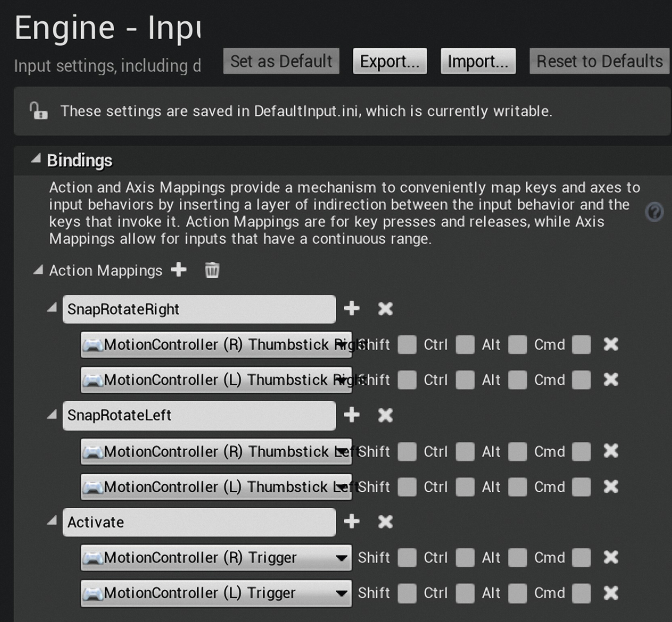Image resolution: width=672 pixels, height=622 pixels.
Task: Enable Cmd for MotionController (R) Trigger
Action: coord(581,558)
